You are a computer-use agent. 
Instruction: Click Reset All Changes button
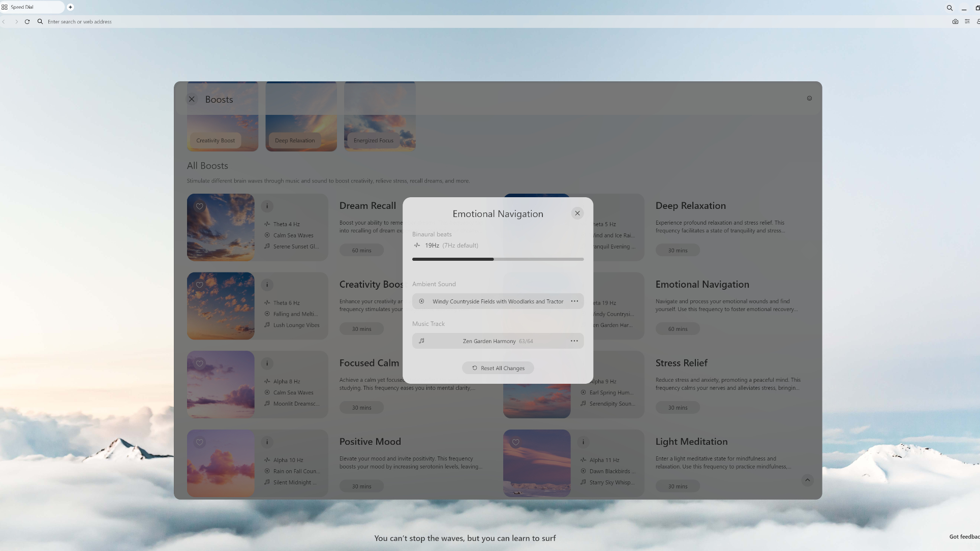pyautogui.click(x=498, y=368)
